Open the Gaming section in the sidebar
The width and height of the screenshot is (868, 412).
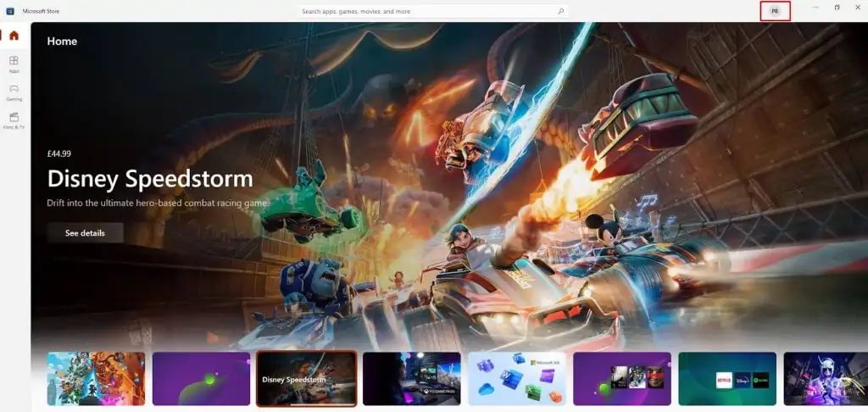14,92
